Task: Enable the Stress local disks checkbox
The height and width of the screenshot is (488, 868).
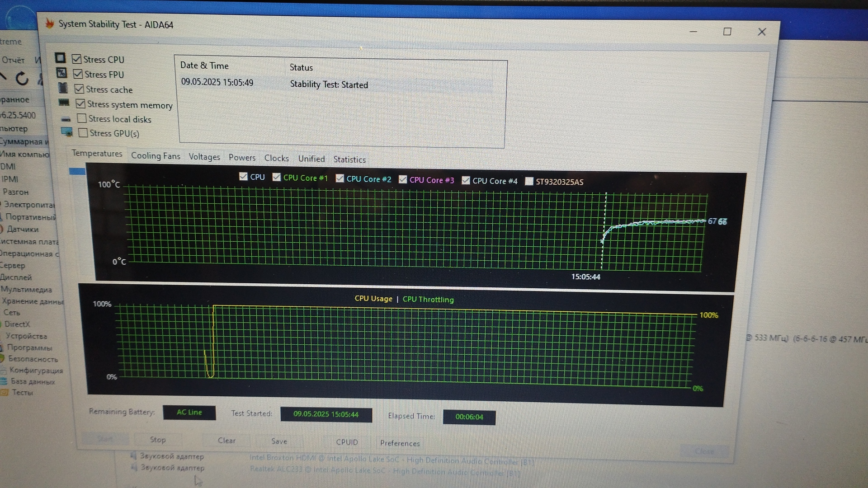Action: pyautogui.click(x=82, y=118)
